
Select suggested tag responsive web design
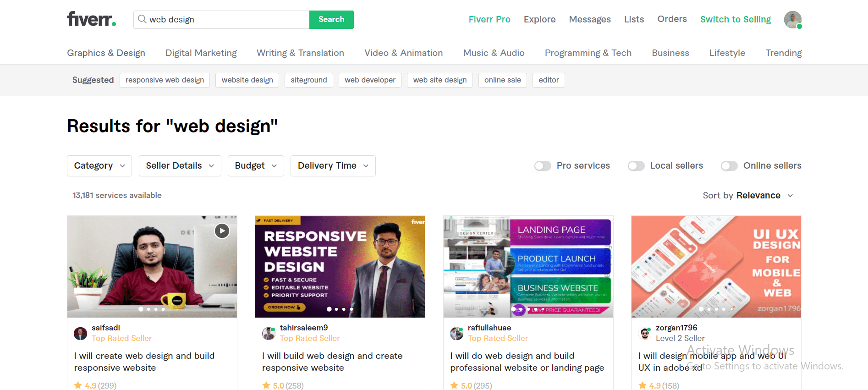pyautogui.click(x=165, y=80)
